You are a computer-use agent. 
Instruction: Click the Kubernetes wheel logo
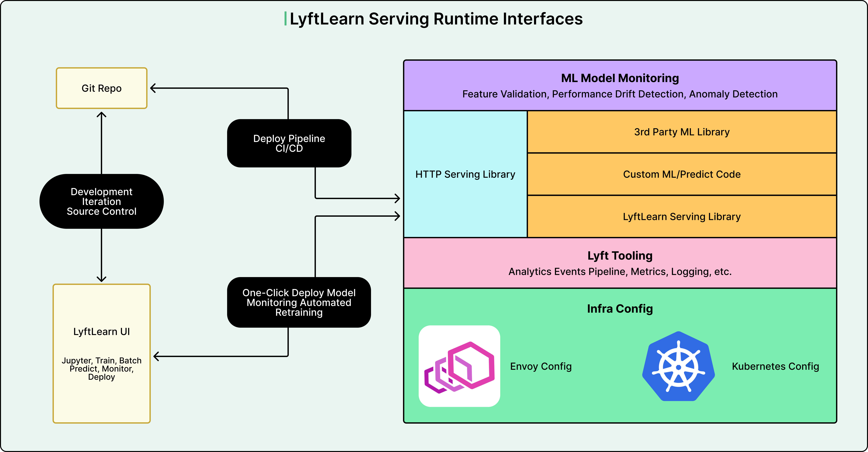pos(678,366)
